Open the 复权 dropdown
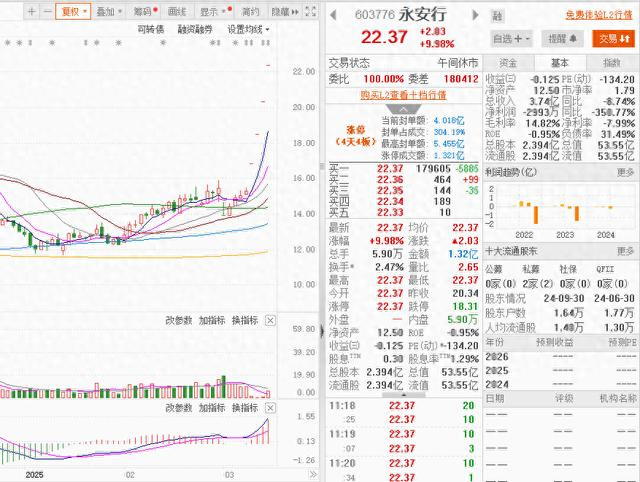Viewport: 640px width, 482px height. tap(73, 12)
